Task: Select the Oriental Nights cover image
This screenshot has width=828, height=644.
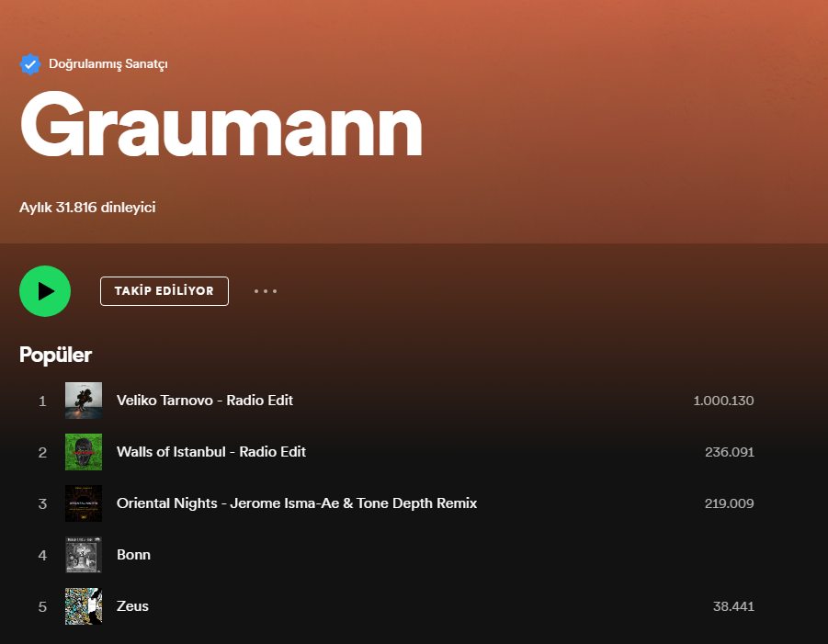Action: (84, 503)
